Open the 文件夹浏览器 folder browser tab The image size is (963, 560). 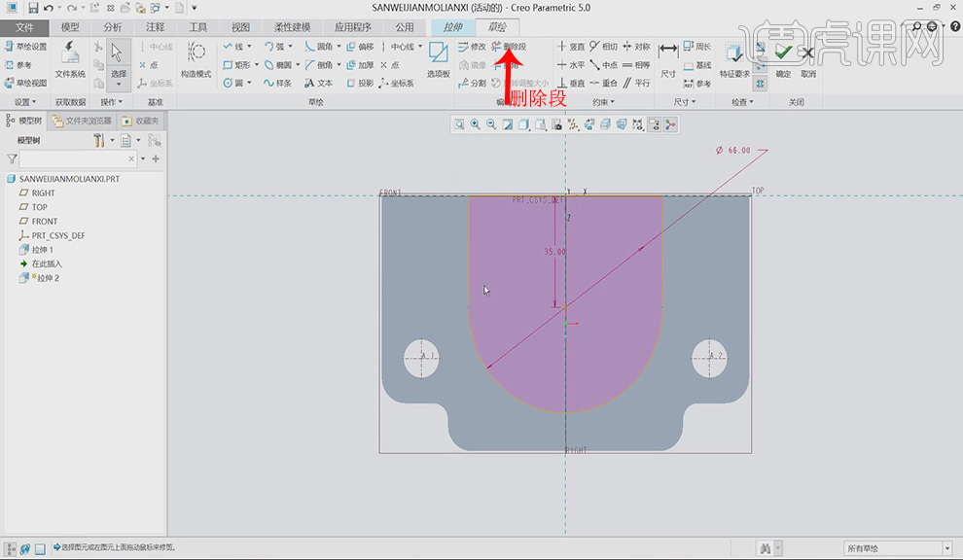pyautogui.click(x=83, y=121)
